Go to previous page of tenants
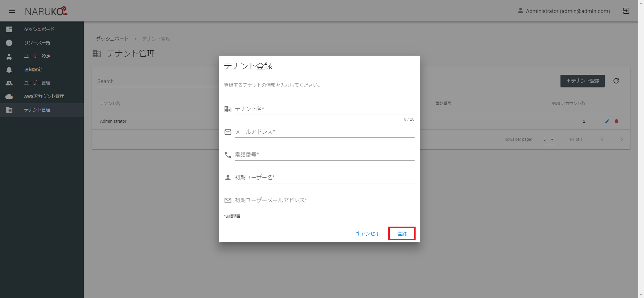The width and height of the screenshot is (644, 298). pyautogui.click(x=602, y=139)
